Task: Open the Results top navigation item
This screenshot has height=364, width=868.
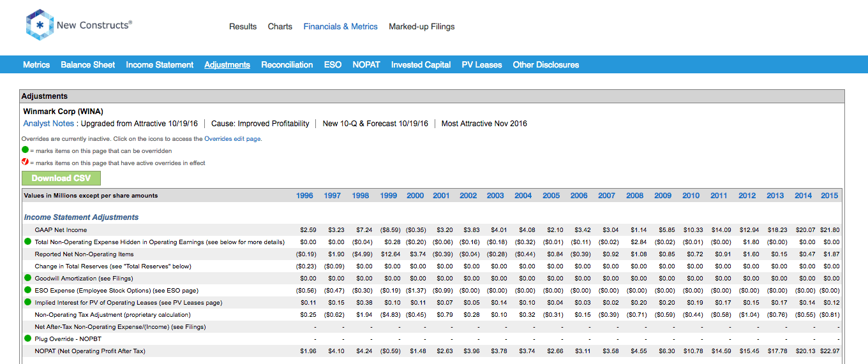Action: coord(243,27)
